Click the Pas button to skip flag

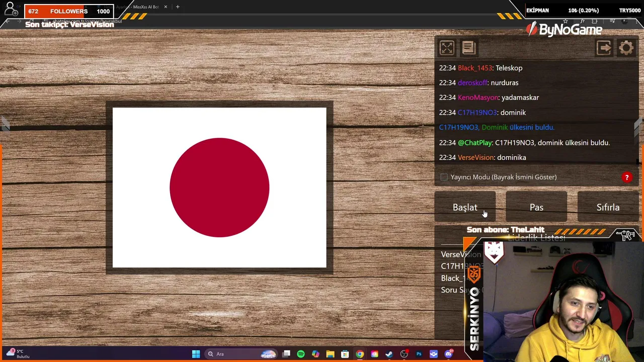coord(536,207)
